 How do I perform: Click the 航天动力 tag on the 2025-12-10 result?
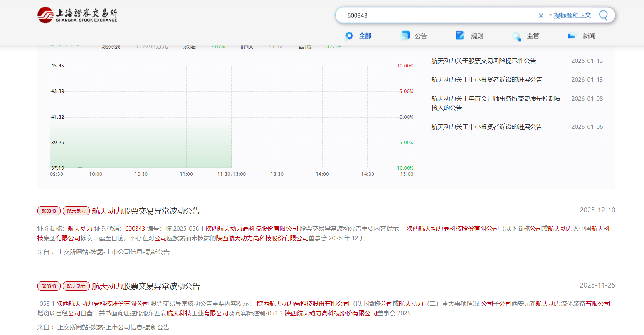(76, 211)
